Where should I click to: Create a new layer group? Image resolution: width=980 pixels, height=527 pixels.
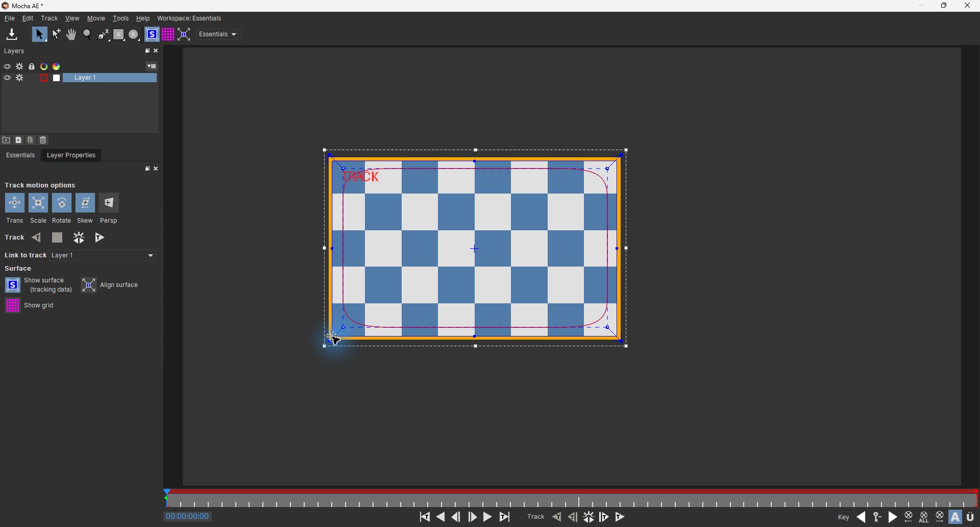pyautogui.click(x=6, y=140)
